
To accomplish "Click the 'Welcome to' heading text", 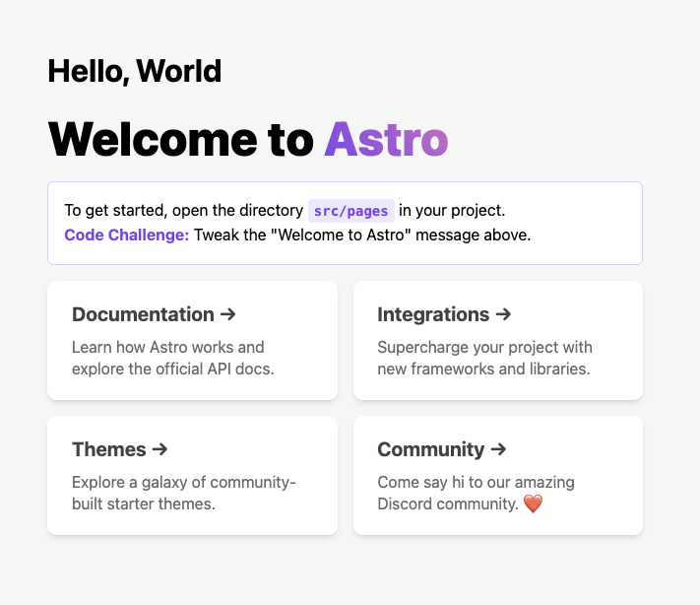I will click(x=181, y=140).
